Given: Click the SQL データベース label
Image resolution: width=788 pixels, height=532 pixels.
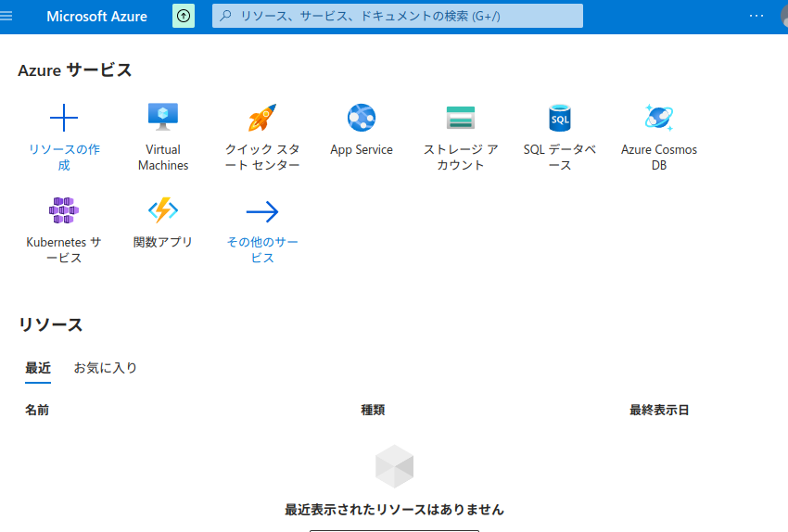Looking at the screenshot, I should 560,158.
